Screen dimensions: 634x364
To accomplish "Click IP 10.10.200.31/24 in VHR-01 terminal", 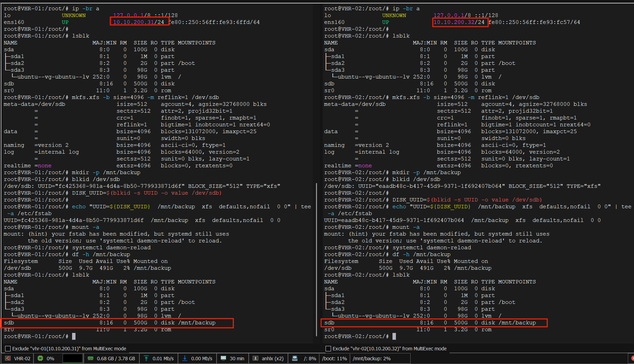I will click(138, 22).
